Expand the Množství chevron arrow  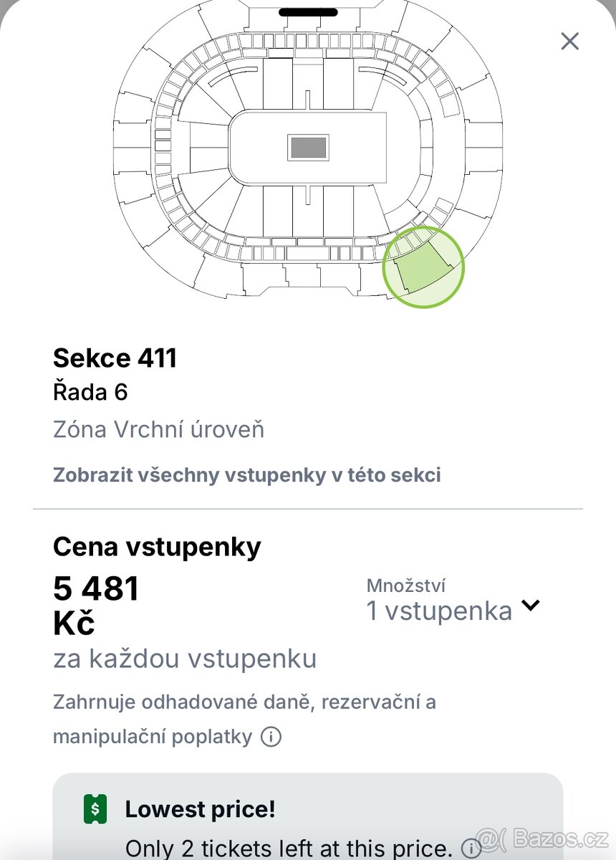pos(530,605)
